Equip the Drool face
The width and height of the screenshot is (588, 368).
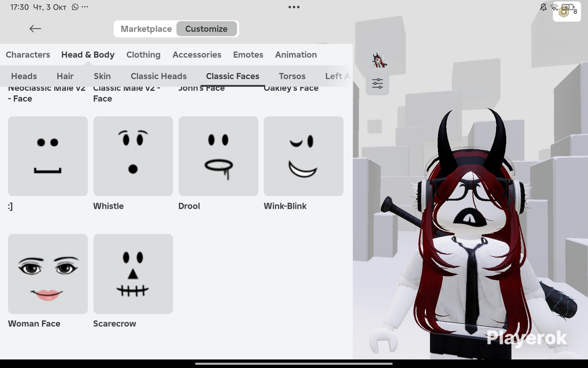pos(218,156)
